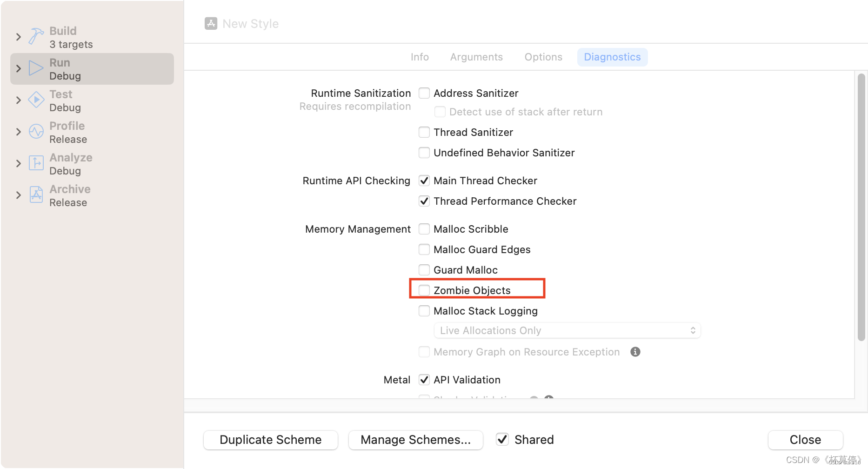The width and height of the screenshot is (868, 469).
Task: Enable Malloc Stack Logging checkbox
Action: pyautogui.click(x=424, y=311)
